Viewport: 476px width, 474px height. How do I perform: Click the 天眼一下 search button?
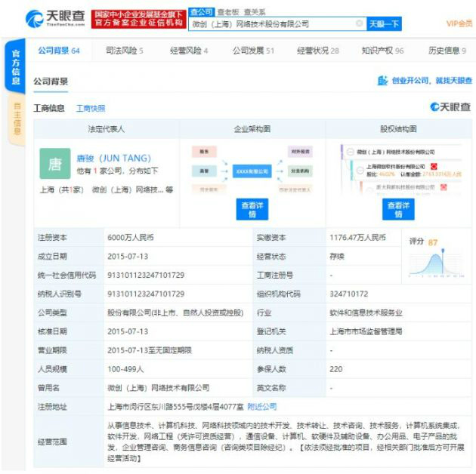(x=384, y=23)
